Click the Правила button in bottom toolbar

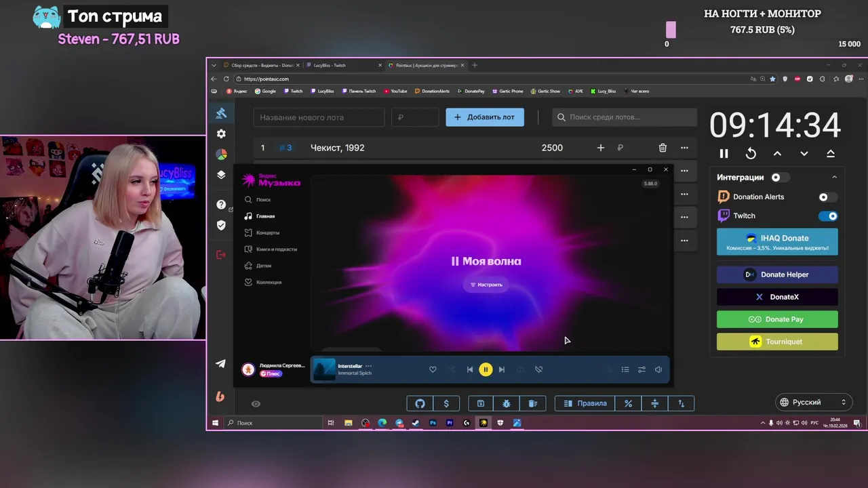coord(585,403)
